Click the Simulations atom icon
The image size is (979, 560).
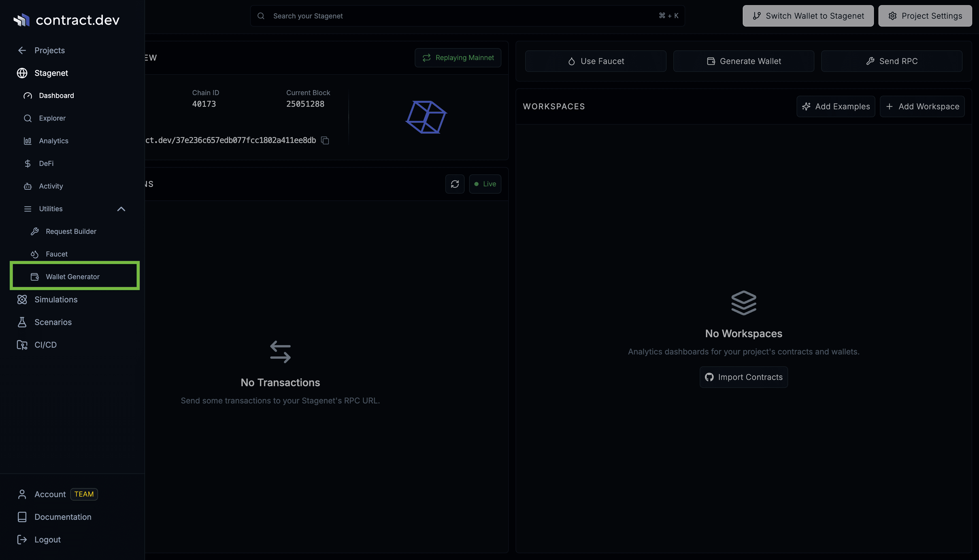(22, 300)
